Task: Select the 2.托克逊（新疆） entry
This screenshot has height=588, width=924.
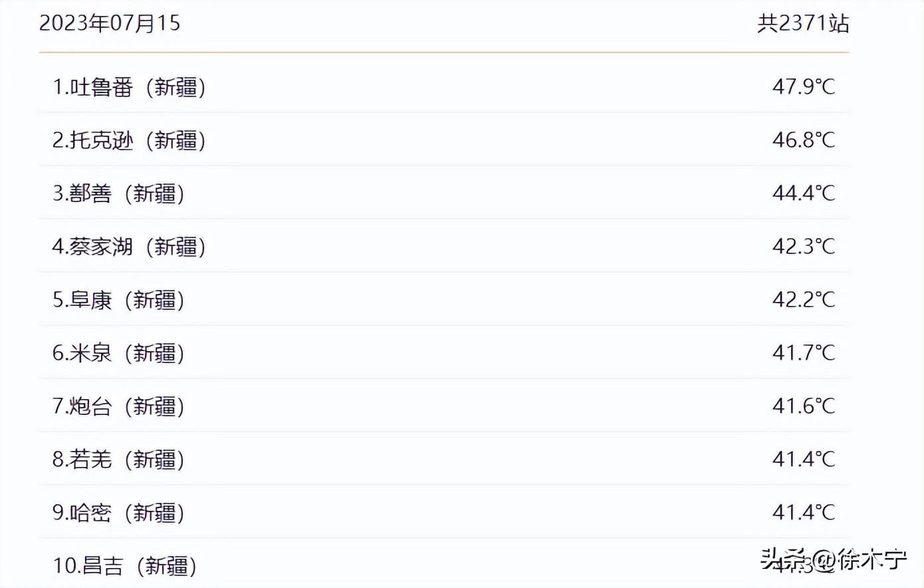Action: [129, 140]
